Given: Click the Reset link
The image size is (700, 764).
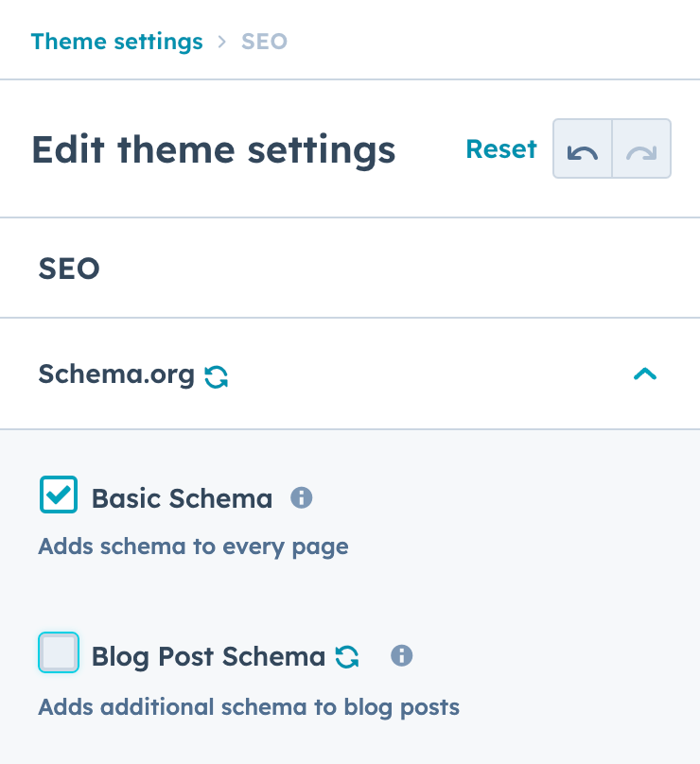Looking at the screenshot, I should (501, 148).
